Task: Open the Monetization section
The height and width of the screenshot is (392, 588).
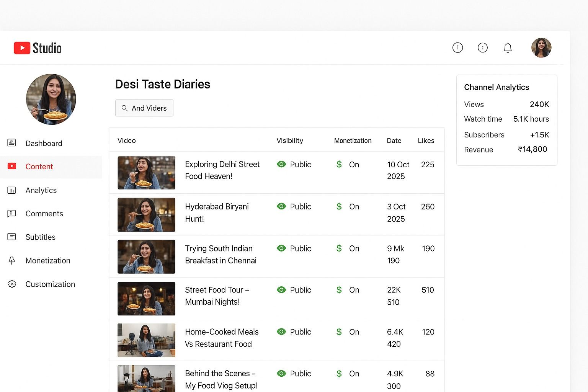Action: pos(47,261)
